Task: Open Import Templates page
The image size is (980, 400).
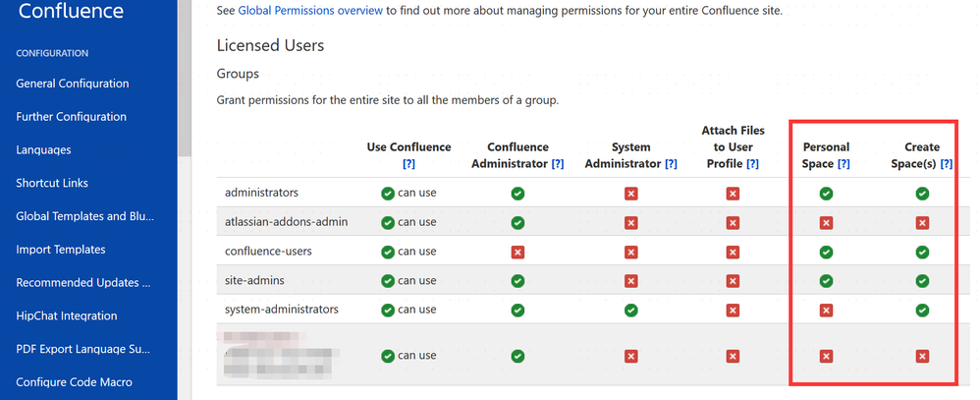Action: tap(61, 249)
